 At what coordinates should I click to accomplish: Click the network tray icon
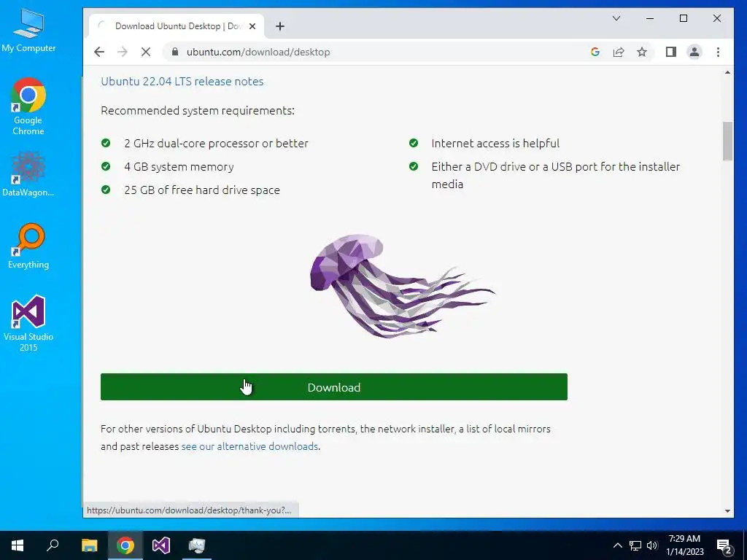click(x=635, y=545)
